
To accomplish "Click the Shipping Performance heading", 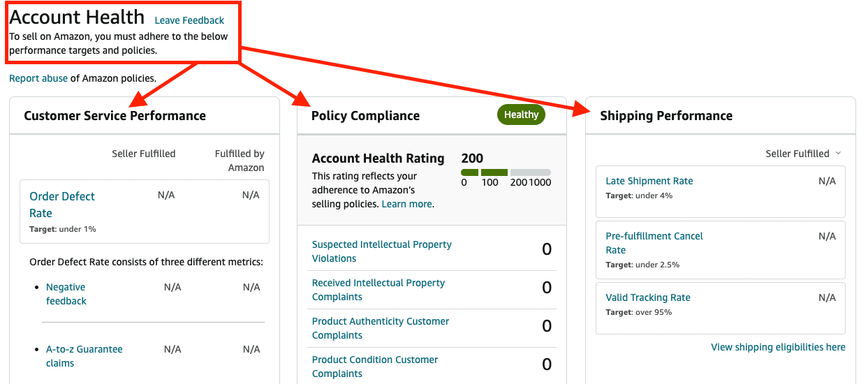I will coord(666,116).
